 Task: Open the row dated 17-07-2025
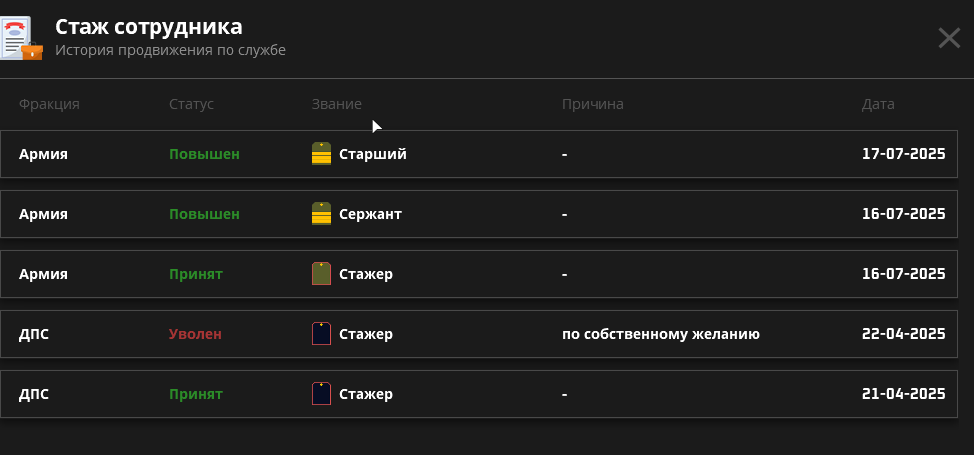coord(478,154)
